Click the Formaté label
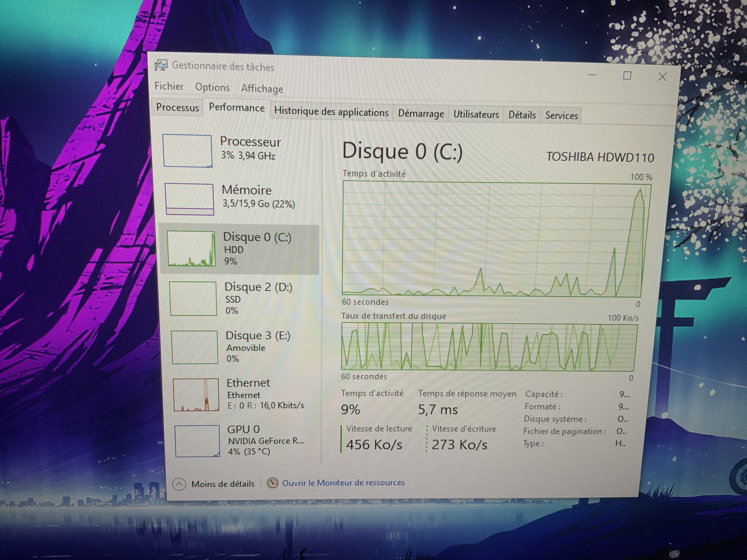Viewport: 747px width, 560px height. 542,406
